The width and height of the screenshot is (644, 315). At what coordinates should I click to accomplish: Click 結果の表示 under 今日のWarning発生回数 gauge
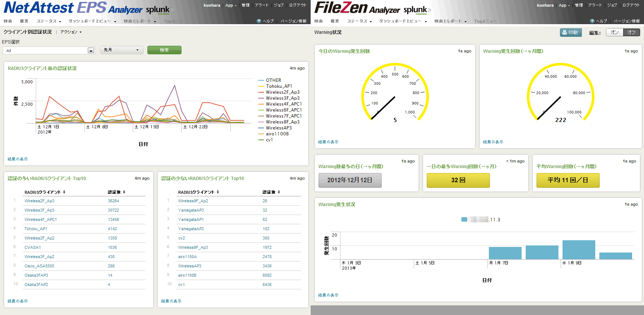(329, 142)
